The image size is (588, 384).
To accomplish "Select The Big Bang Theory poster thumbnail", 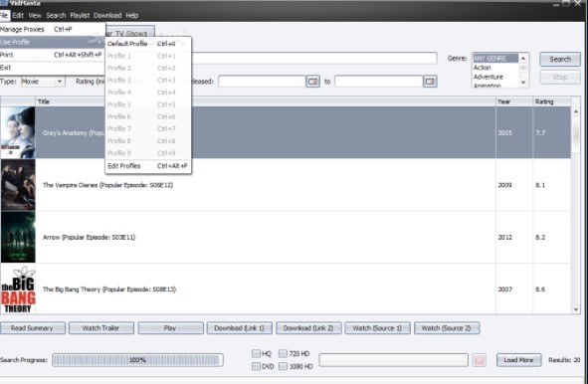I will point(18,289).
